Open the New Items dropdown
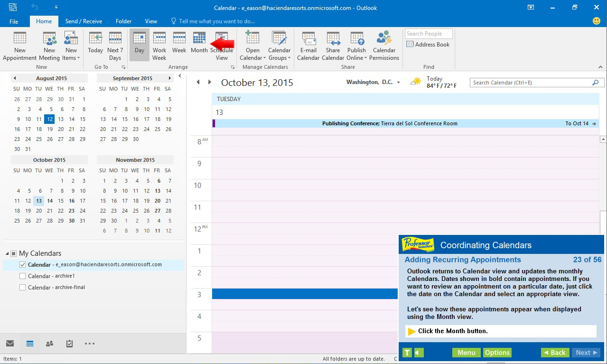607x364 pixels. (x=71, y=45)
